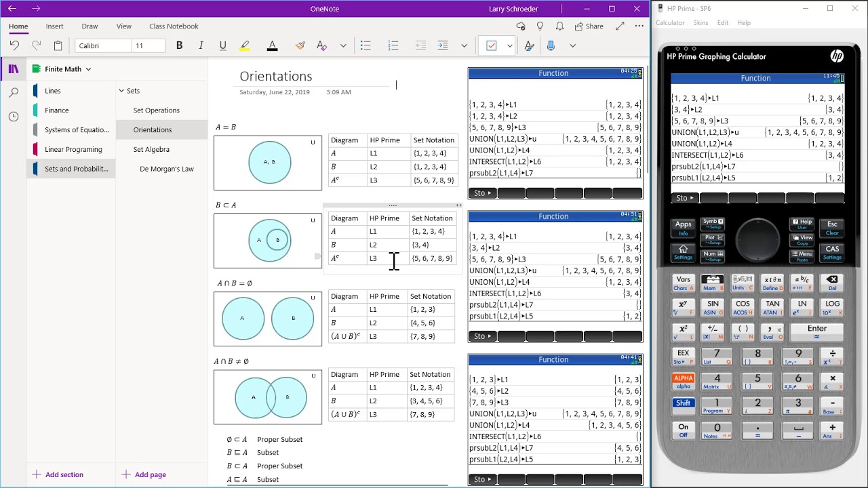
Task: Enter full screen mode in OneNote
Action: [620, 26]
